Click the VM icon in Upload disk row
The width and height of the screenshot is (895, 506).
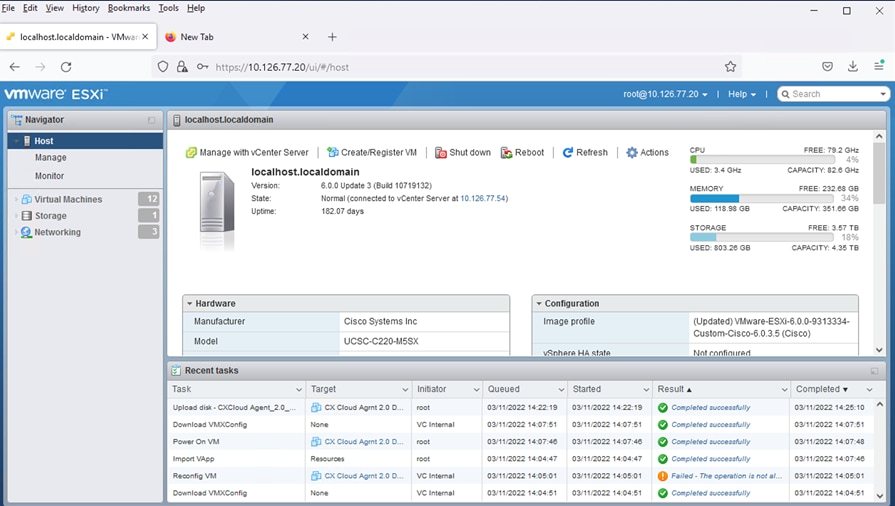tap(316, 408)
